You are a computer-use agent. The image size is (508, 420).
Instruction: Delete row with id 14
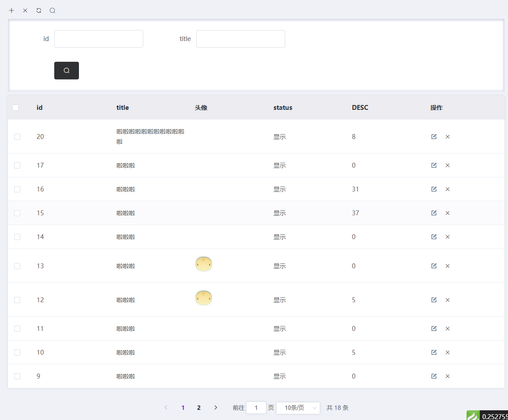tap(448, 236)
